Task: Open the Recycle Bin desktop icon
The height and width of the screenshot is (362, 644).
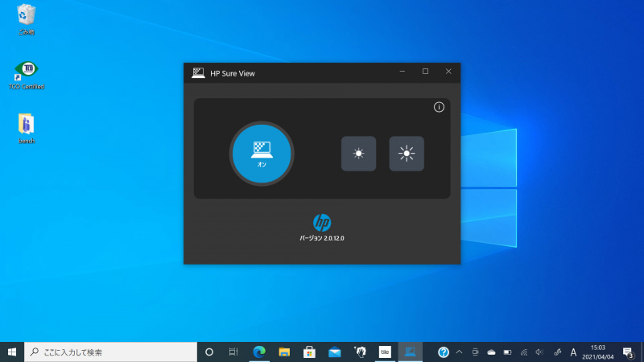Action: pyautogui.click(x=27, y=19)
